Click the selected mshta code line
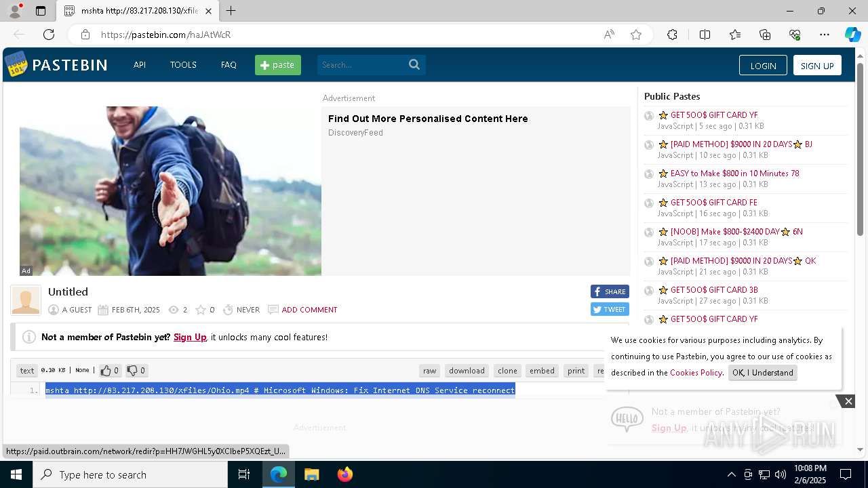The image size is (868, 488). (x=280, y=390)
